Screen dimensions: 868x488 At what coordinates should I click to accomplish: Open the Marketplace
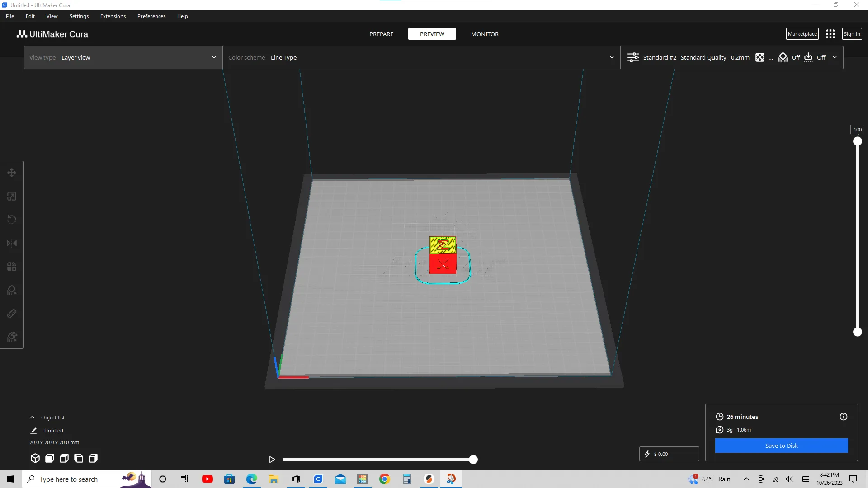[802, 33]
